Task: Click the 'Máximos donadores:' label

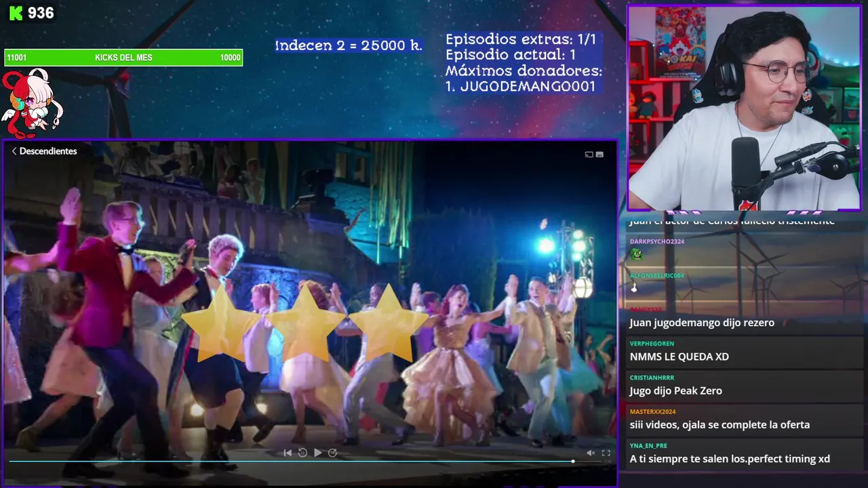Action: click(524, 70)
